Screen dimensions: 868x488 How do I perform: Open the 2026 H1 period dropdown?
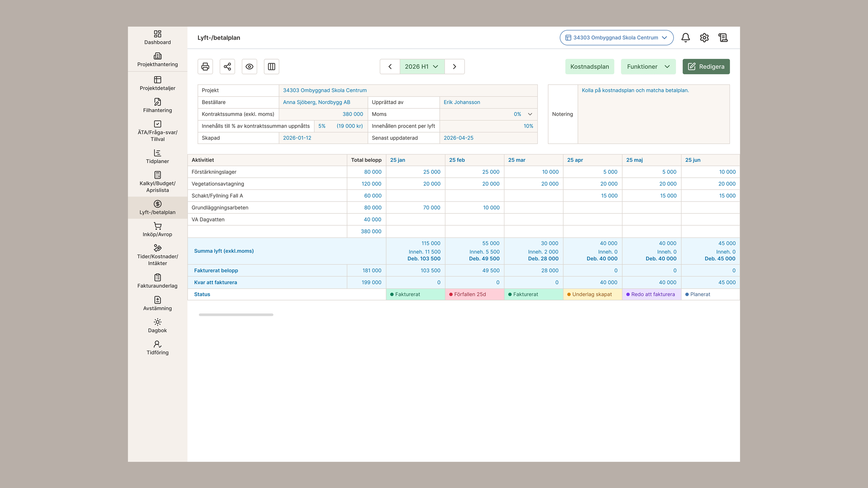click(422, 67)
